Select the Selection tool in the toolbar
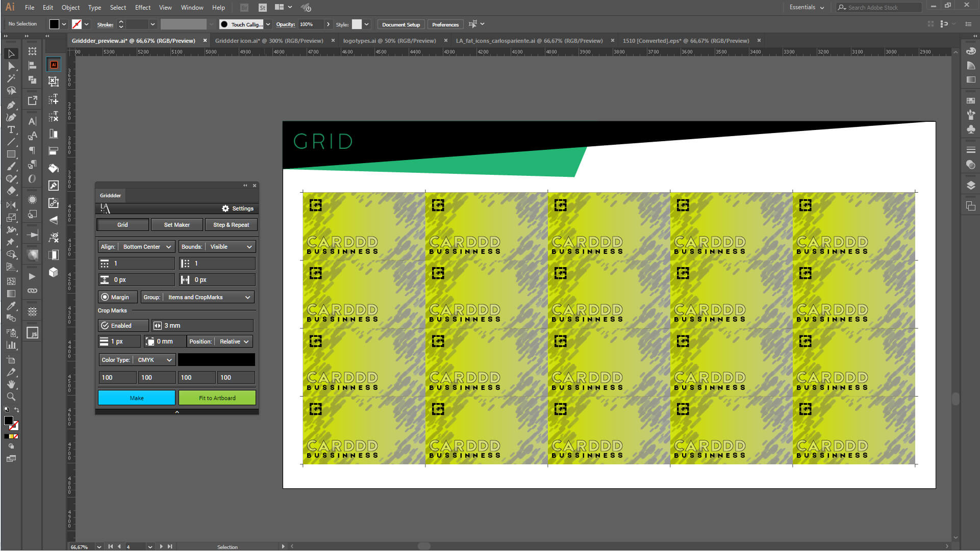The height and width of the screenshot is (551, 980). point(11,54)
